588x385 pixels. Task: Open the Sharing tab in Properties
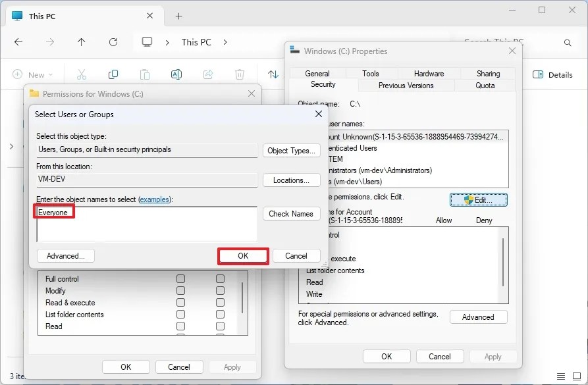point(489,74)
